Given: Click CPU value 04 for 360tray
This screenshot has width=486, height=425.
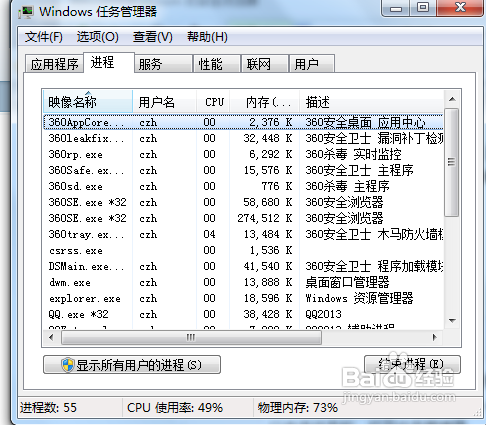Looking at the screenshot, I should (x=209, y=234).
